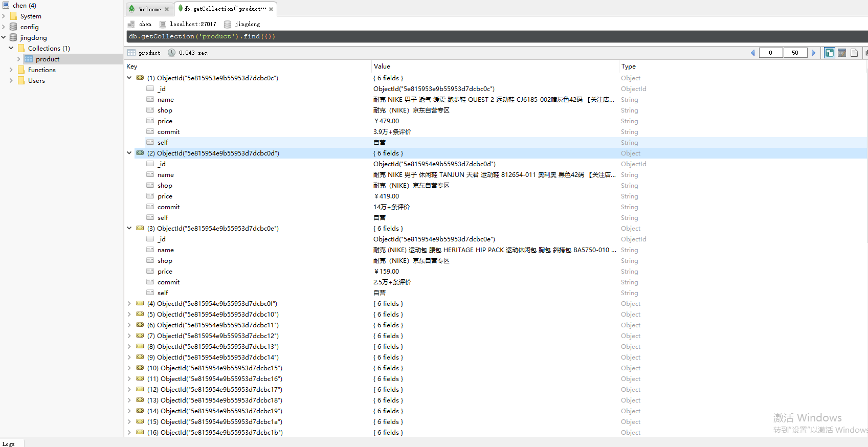Close the db.getCollection query tab
Screen dimensions: 868x447
click(271, 9)
